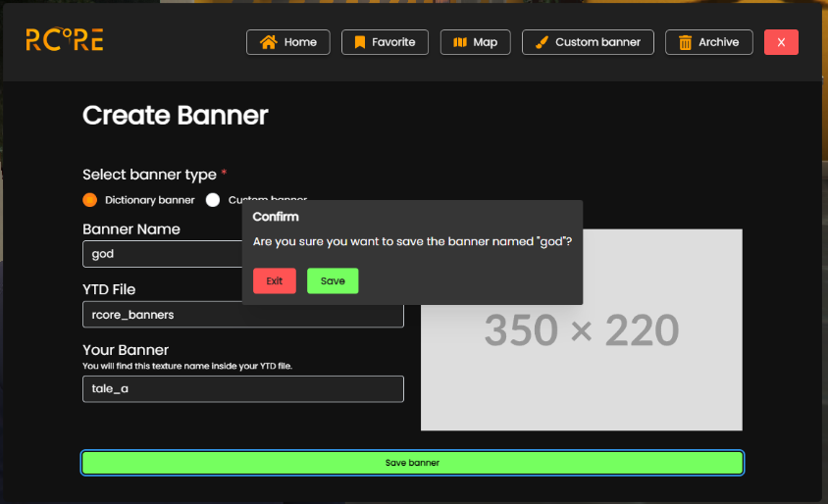828x504 pixels.
Task: Confirm with the green Save button
Action: click(x=333, y=281)
